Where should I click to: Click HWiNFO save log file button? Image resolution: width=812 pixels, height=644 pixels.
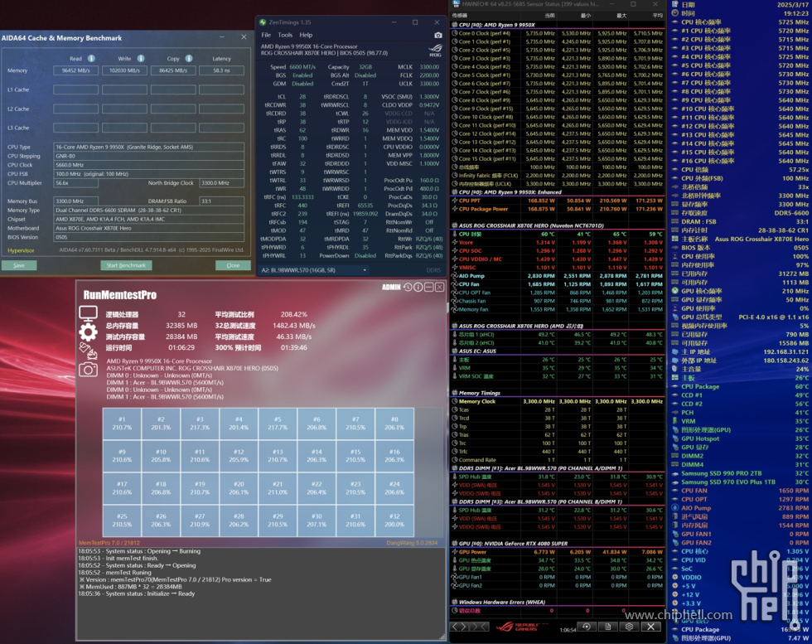tap(608, 627)
